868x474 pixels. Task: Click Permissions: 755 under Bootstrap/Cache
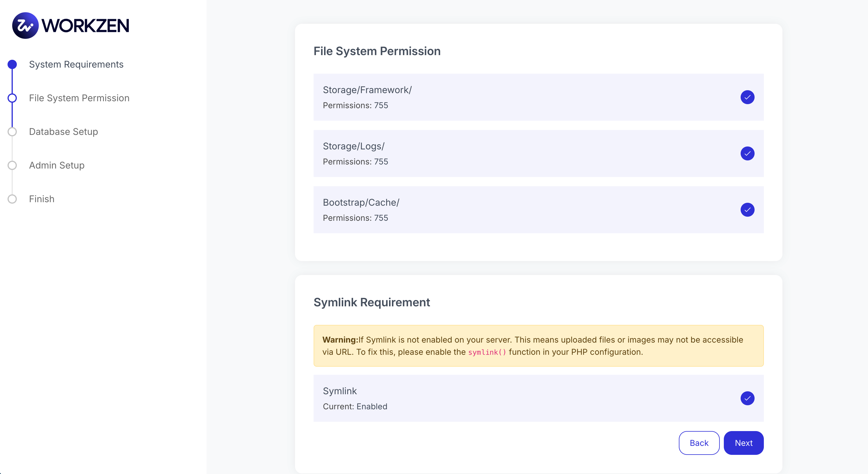[355, 218]
